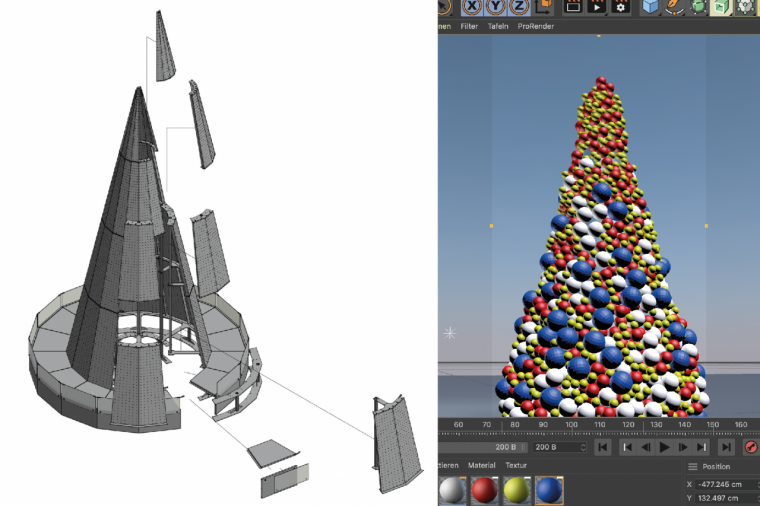
Task: Select the red material sphere
Action: [x=484, y=490]
